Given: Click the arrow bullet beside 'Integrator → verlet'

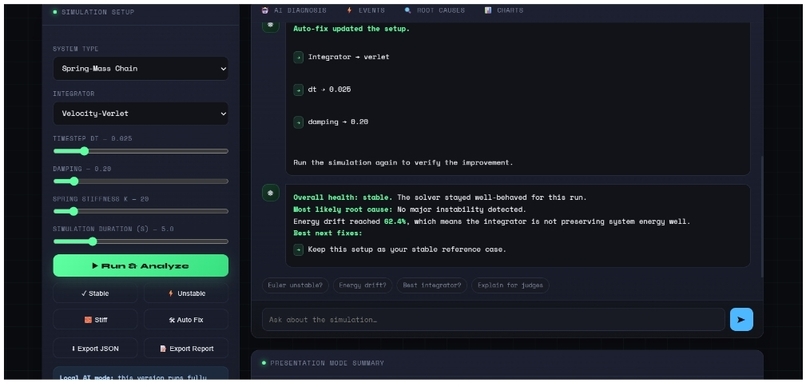Looking at the screenshot, I should (x=298, y=57).
